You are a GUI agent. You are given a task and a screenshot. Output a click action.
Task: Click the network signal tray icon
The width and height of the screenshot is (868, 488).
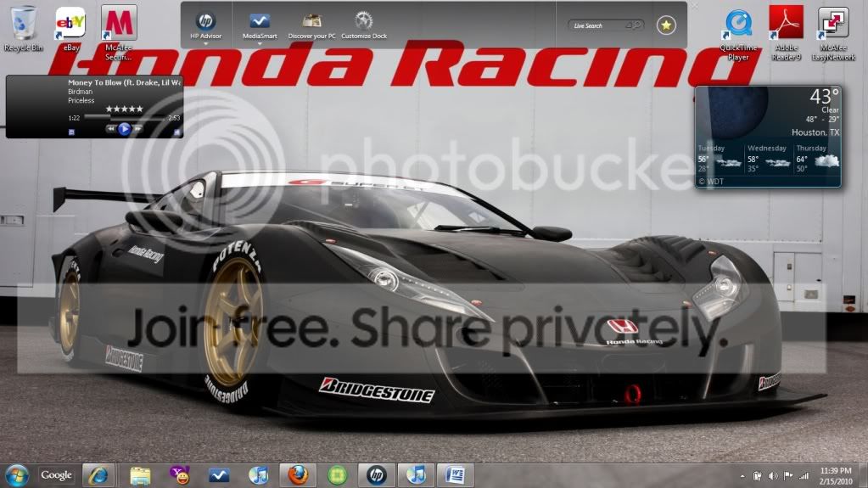[804, 476]
